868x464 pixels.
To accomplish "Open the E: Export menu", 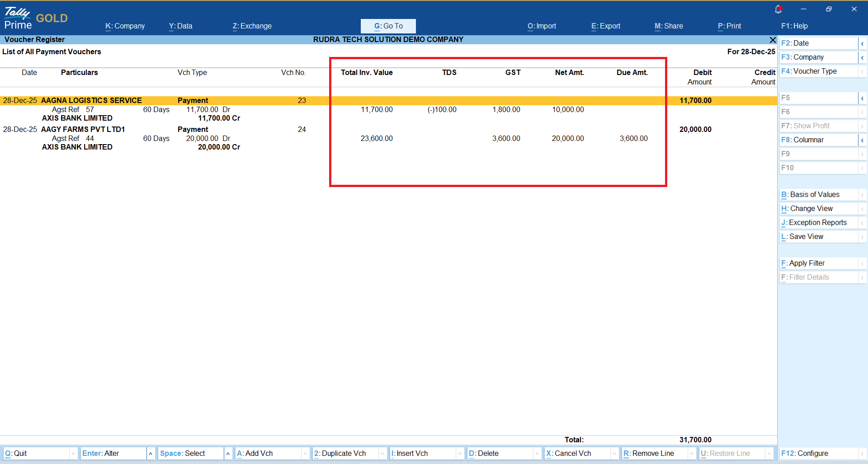I will click(605, 26).
